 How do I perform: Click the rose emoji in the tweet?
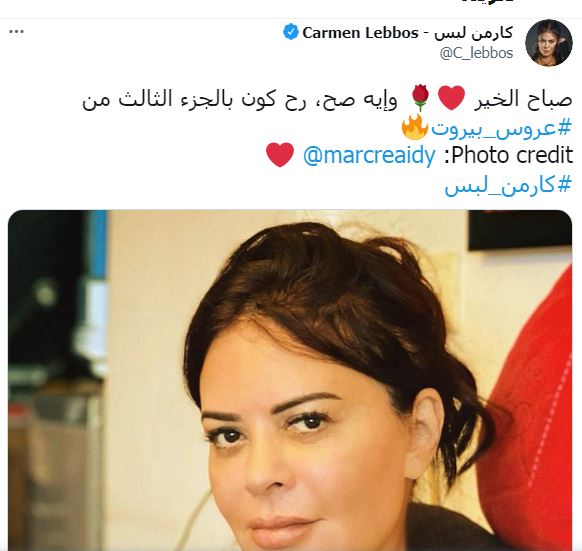tap(421, 98)
